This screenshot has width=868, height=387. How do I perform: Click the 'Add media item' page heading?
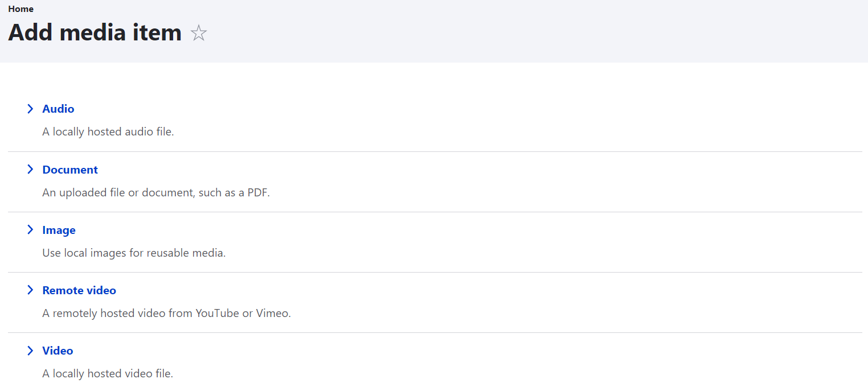[95, 33]
